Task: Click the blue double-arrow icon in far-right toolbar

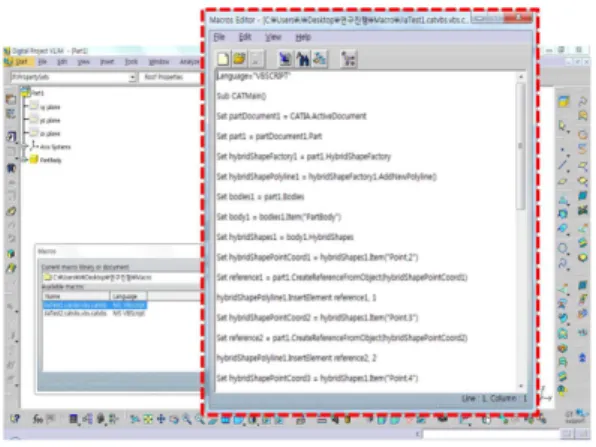Action: click(582, 358)
